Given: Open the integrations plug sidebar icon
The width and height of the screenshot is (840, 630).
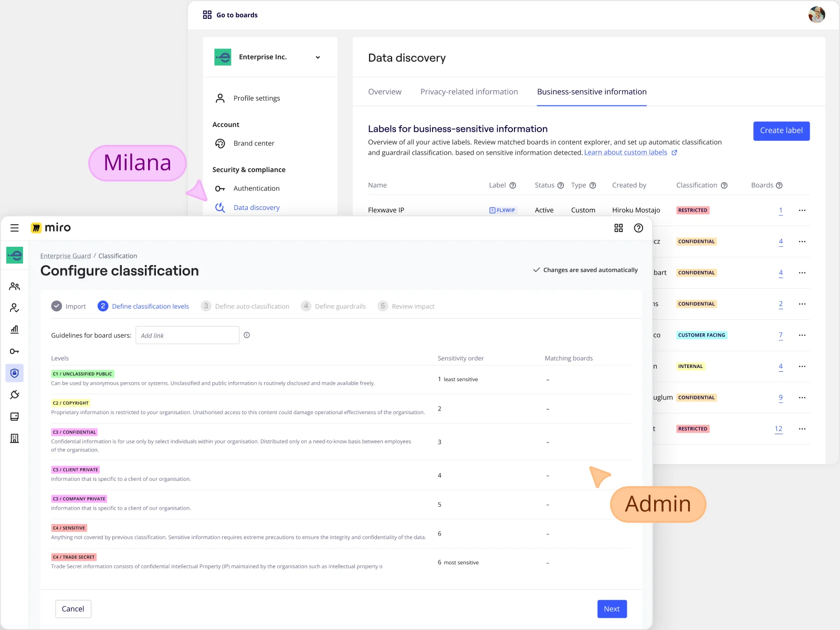Looking at the screenshot, I should (15, 394).
